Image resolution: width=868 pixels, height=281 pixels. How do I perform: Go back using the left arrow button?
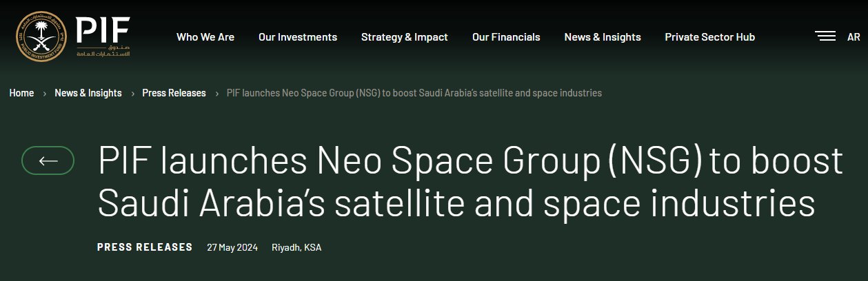(48, 160)
